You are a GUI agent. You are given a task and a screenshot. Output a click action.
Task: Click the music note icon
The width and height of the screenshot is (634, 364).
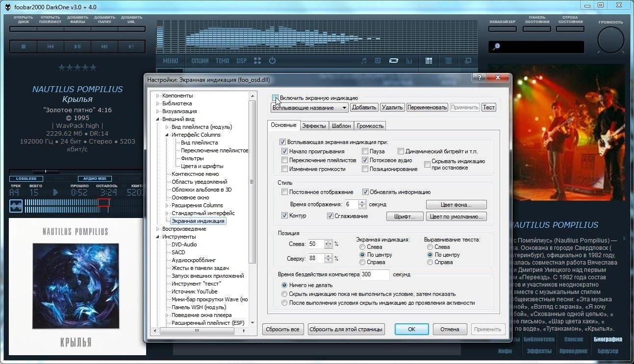(363, 61)
